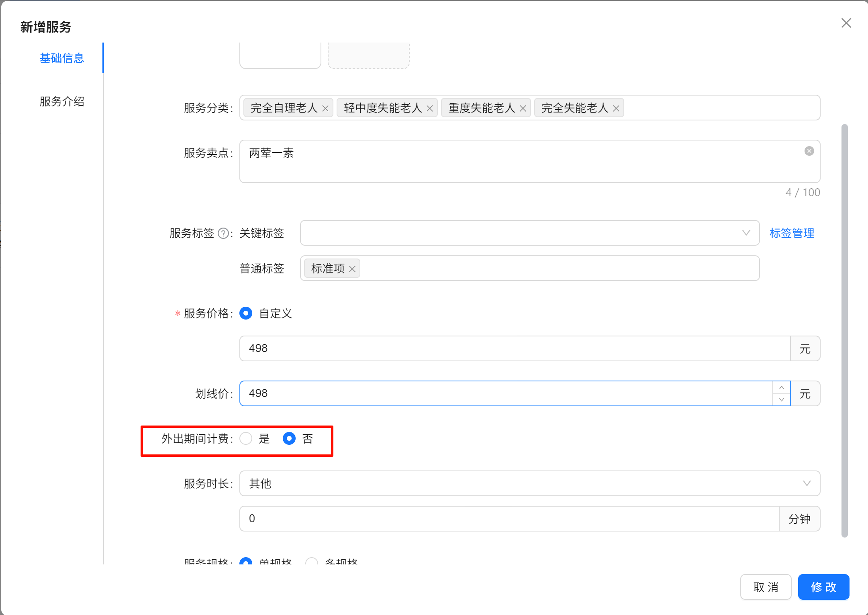The image size is (868, 615).
Task: Remove the 标准项 normal tag
Action: click(352, 269)
